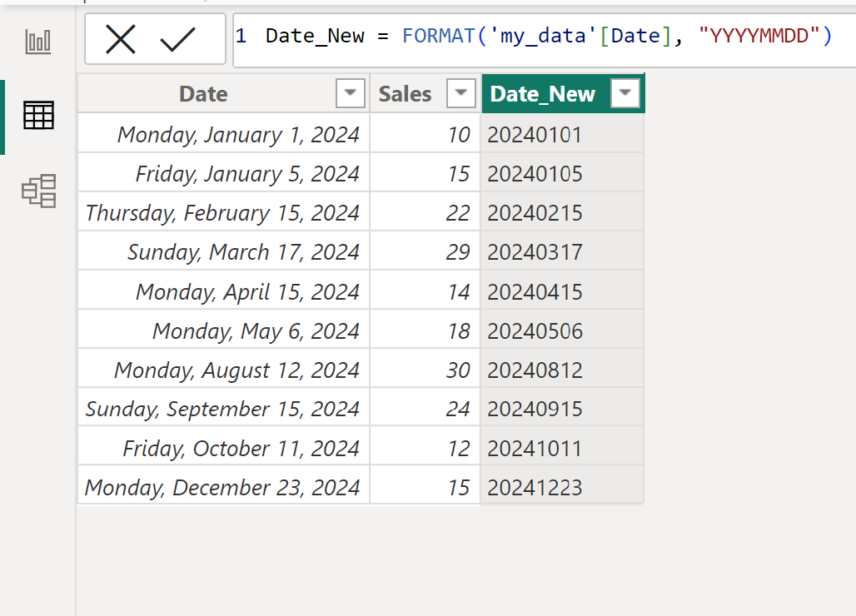Open the Model view icon

(x=39, y=191)
